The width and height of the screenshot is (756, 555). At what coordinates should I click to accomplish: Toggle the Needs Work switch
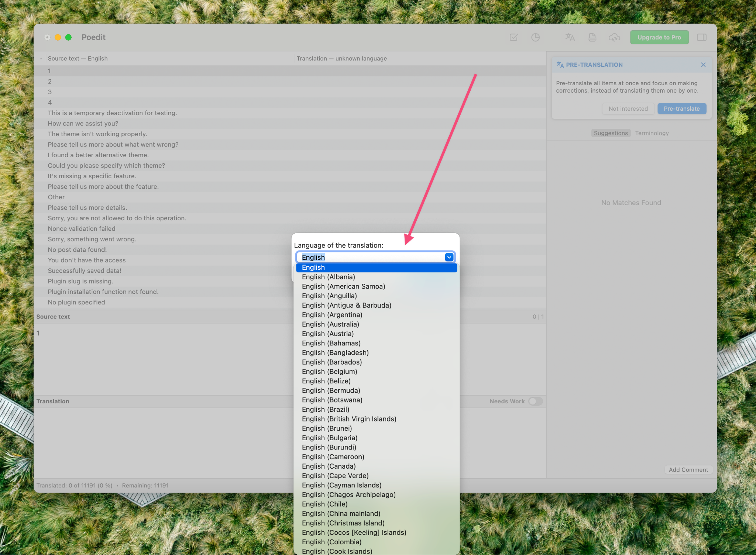click(535, 401)
